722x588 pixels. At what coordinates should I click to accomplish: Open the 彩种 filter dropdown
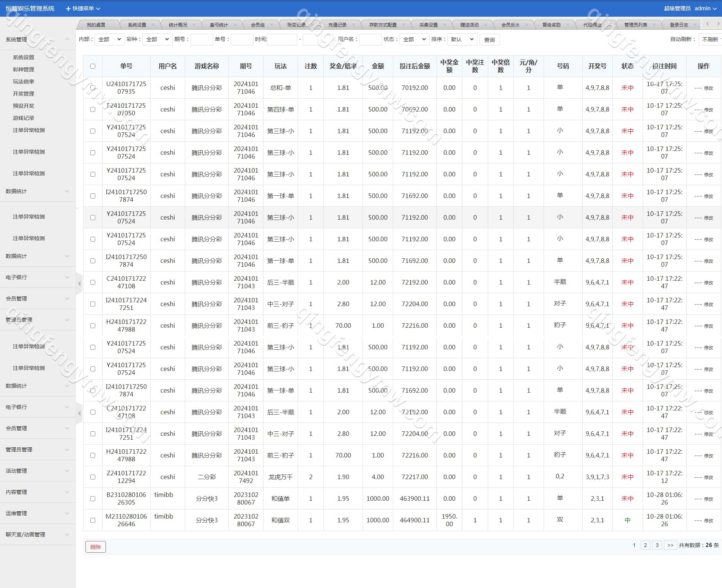158,39
